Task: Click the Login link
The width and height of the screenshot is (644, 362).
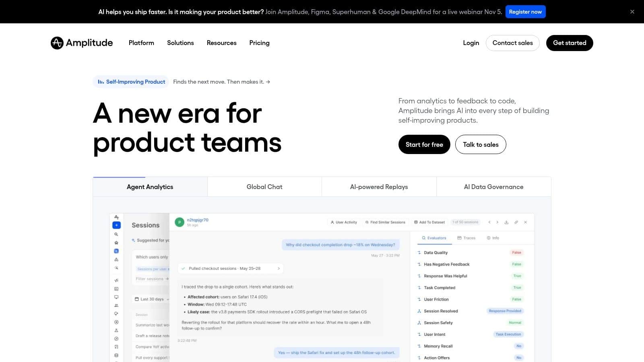Action: 471,43
